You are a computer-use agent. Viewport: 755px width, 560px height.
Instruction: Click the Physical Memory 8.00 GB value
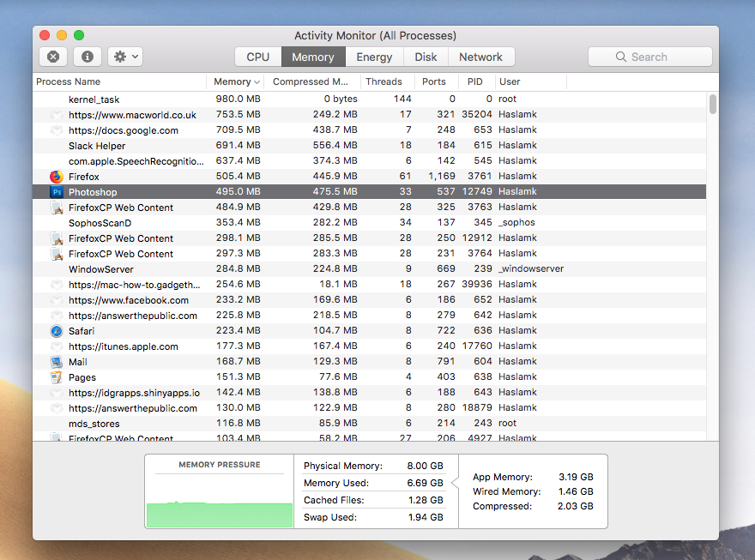coord(426,466)
